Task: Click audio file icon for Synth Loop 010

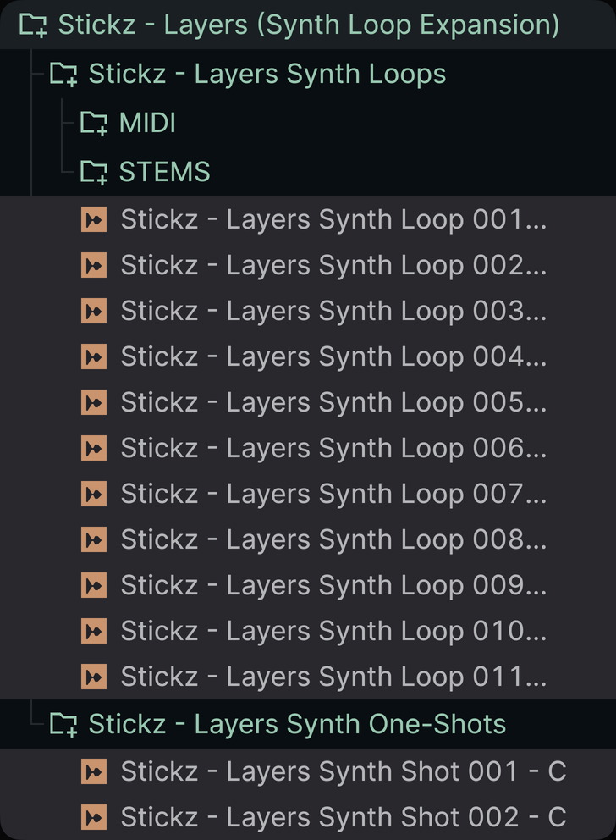Action: pos(94,631)
